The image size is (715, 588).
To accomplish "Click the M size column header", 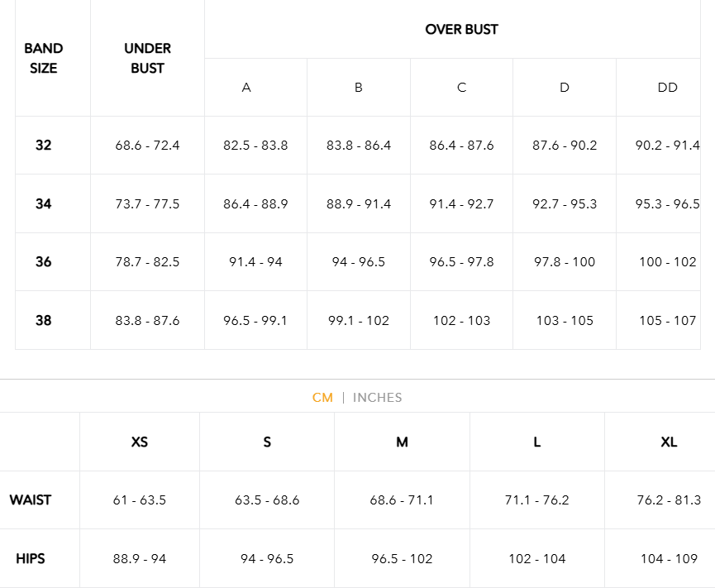I will point(402,442).
